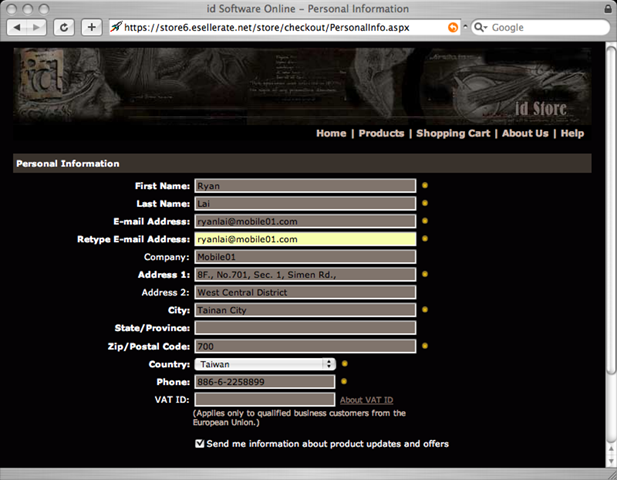This screenshot has width=617, height=480.
Task: Click the empty State/Province field
Action: [x=305, y=327]
